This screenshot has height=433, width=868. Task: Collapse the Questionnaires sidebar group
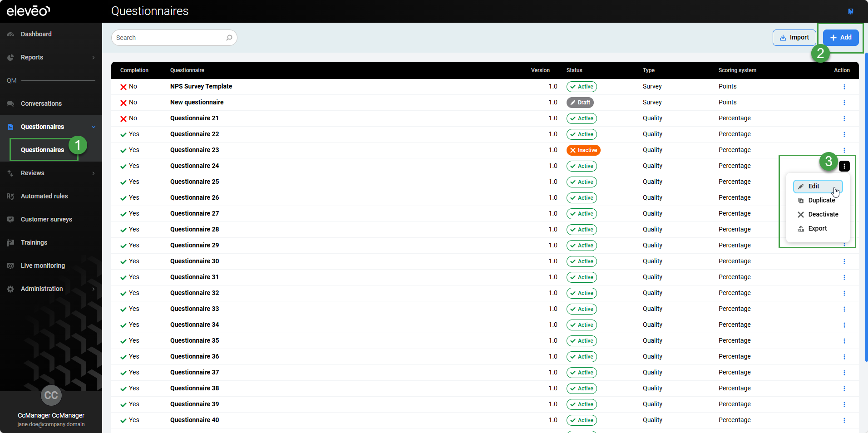click(93, 127)
